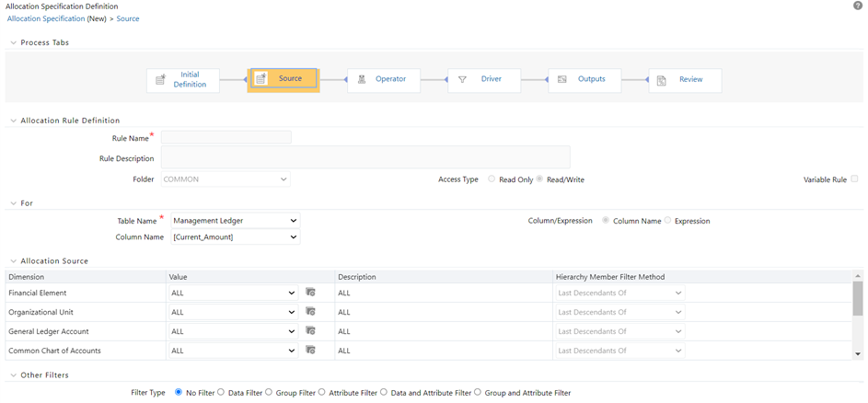Viewport: 868px width, 403px height.
Task: Click the Initial Definition tab icon
Action: (x=160, y=80)
